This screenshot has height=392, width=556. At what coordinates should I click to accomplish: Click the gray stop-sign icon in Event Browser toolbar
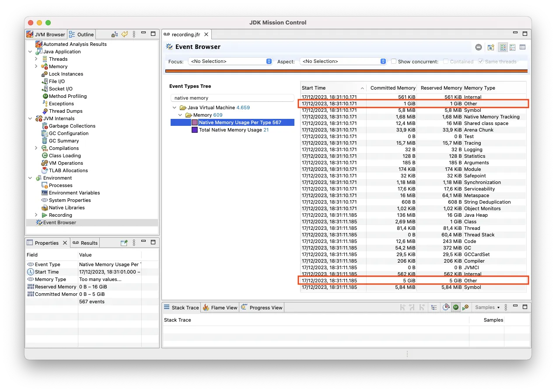479,47
